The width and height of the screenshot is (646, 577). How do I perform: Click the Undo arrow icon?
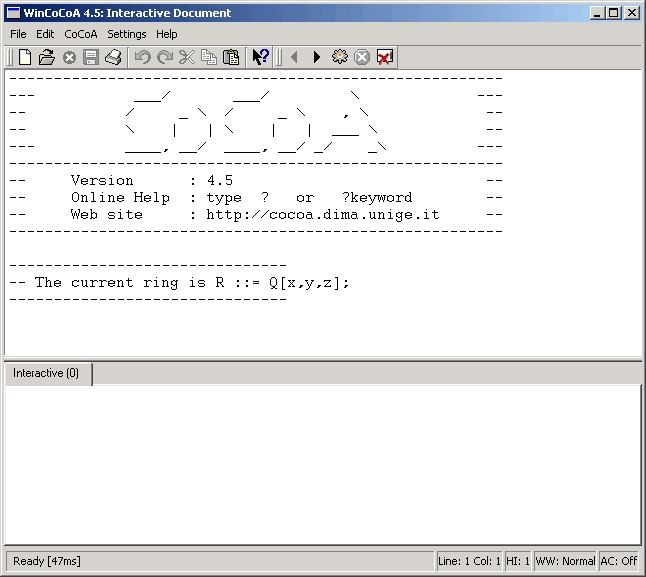point(143,57)
